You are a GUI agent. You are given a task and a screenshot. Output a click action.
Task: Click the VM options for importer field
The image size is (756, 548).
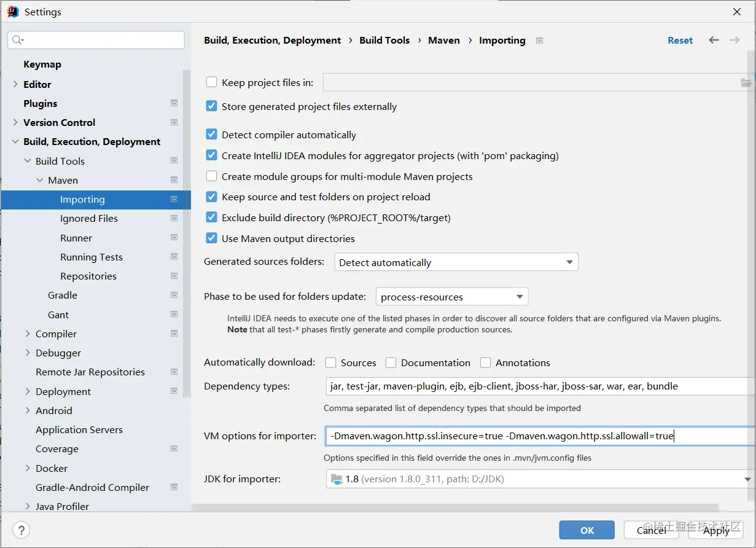click(x=540, y=436)
